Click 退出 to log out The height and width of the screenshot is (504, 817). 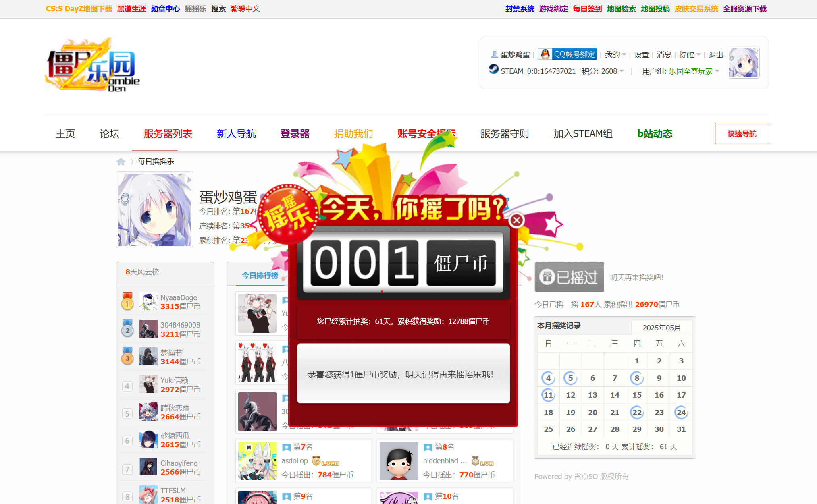716,54
